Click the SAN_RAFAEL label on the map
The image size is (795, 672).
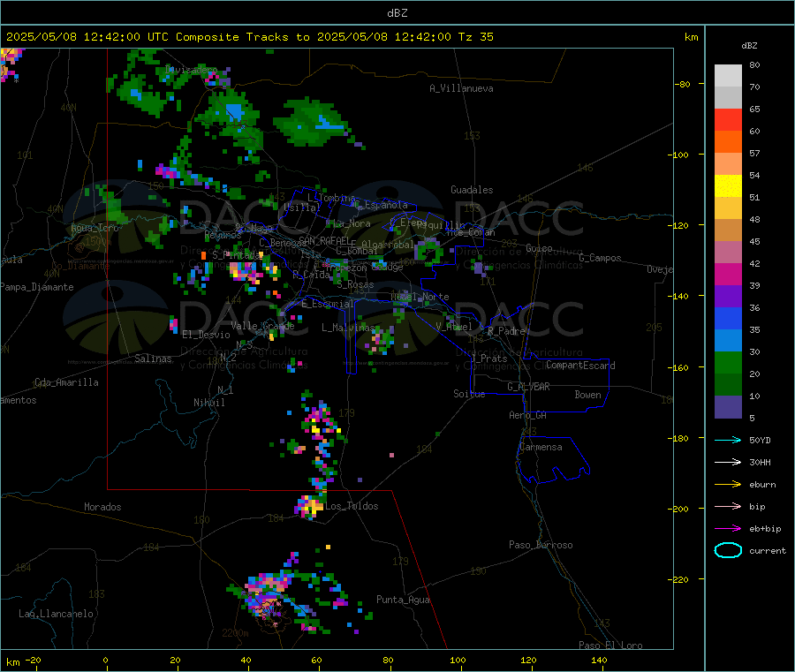point(324,240)
